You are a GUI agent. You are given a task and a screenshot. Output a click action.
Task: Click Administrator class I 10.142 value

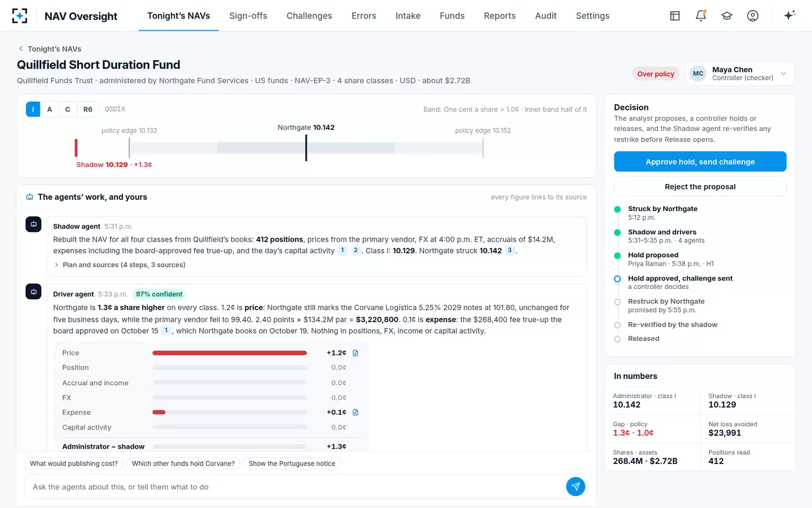(626, 405)
